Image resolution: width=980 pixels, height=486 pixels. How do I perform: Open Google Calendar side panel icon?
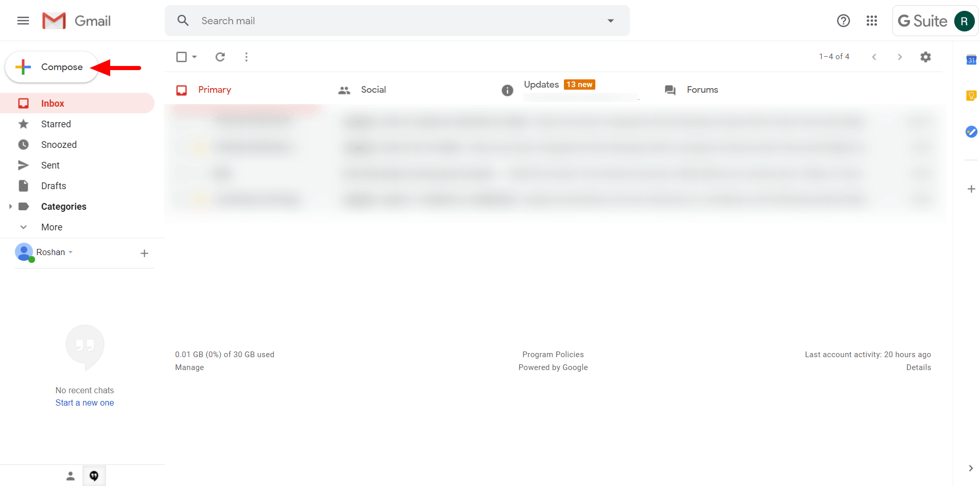click(x=971, y=60)
